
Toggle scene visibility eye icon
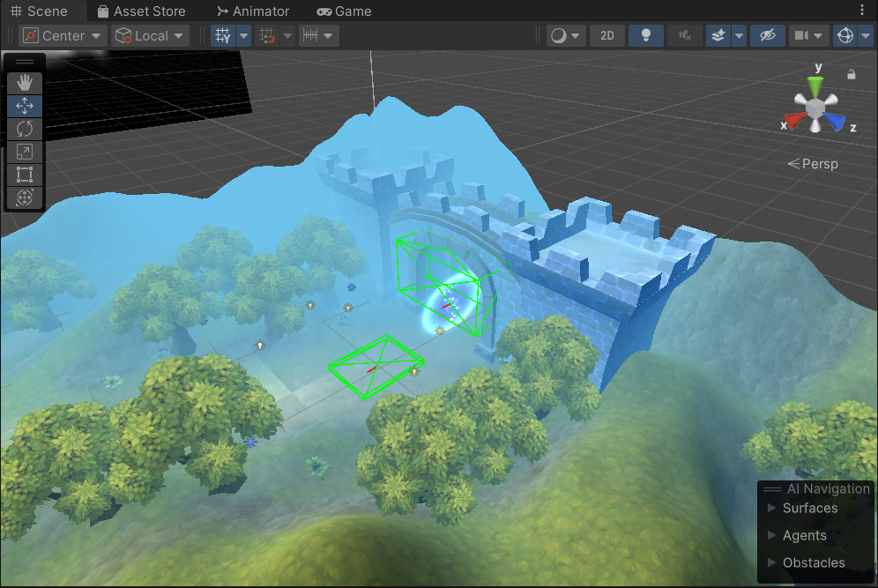click(767, 36)
